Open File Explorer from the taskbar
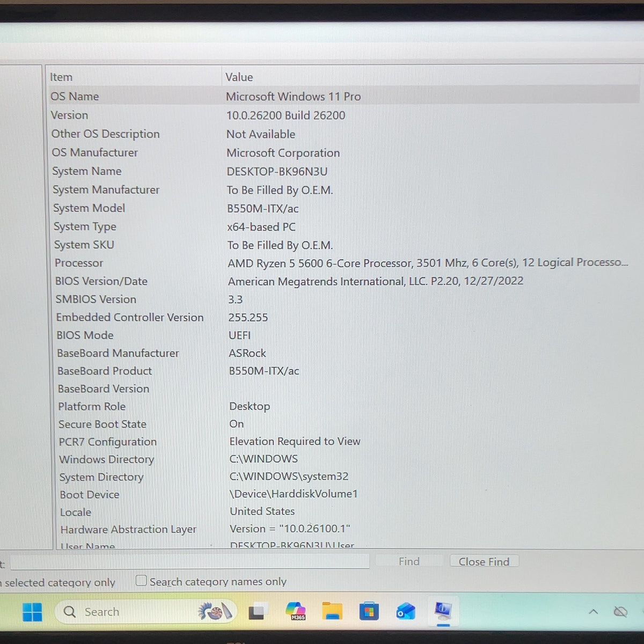This screenshot has height=644, width=644. point(332,611)
